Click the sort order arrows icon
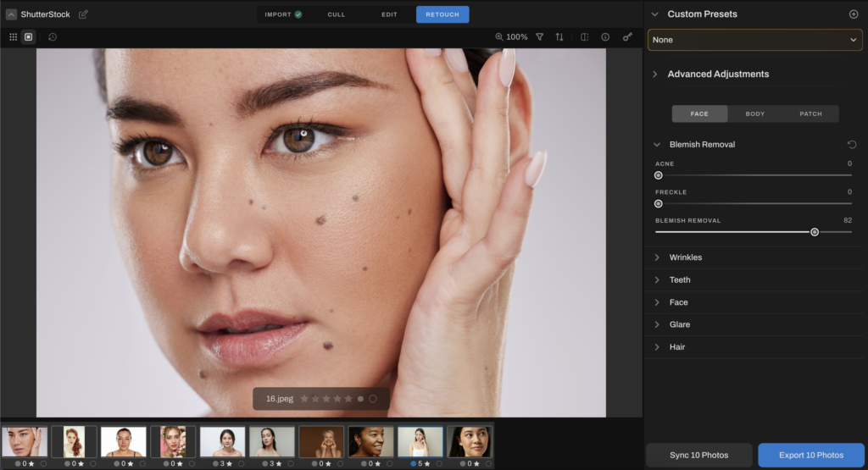This screenshot has width=868, height=470. click(559, 37)
